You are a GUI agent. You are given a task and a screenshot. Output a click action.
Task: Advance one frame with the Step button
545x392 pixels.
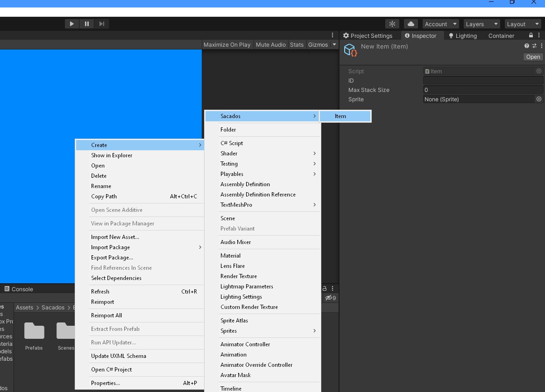[101, 24]
